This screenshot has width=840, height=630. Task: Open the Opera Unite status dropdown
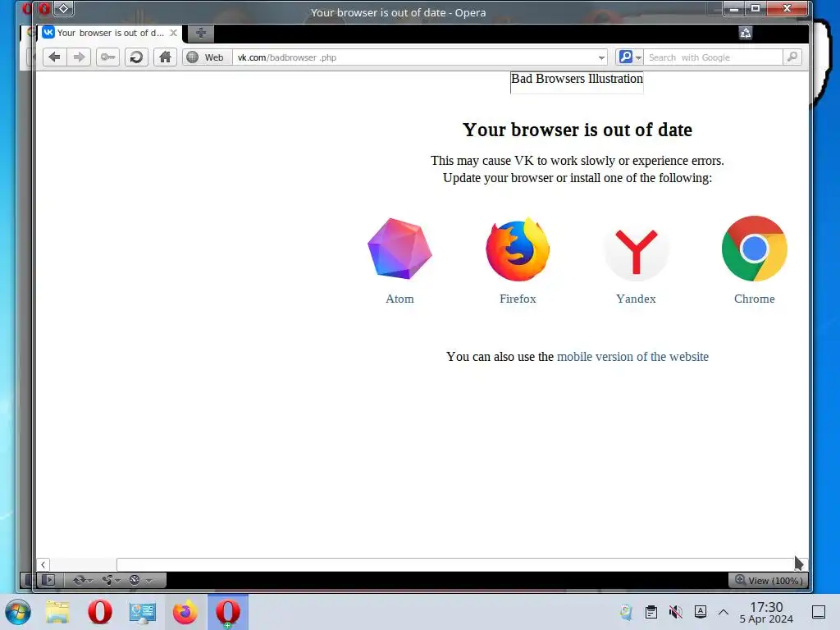coord(112,580)
